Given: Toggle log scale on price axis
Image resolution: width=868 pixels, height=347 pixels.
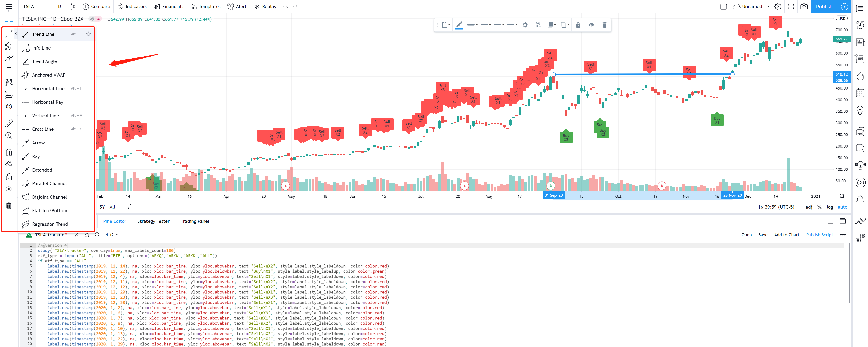Looking at the screenshot, I should [830, 207].
